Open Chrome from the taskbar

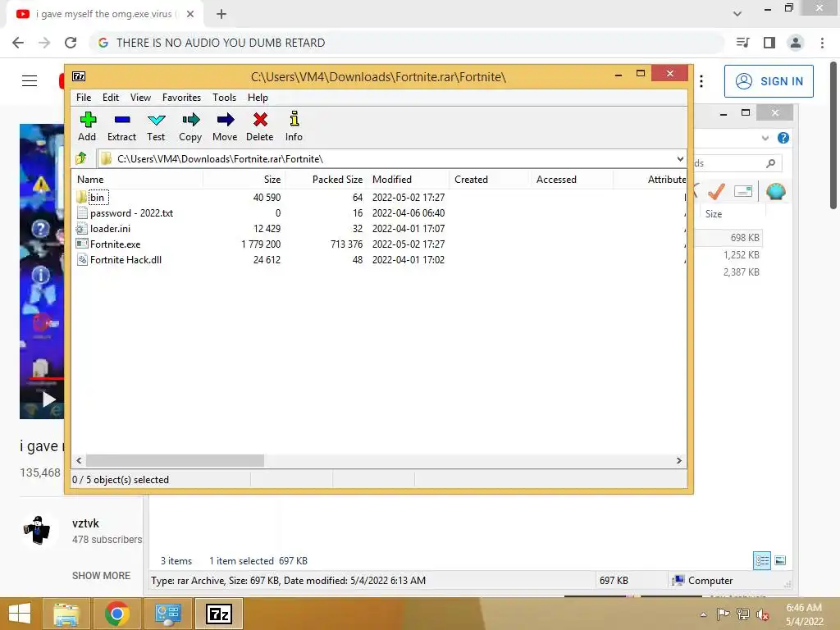(x=116, y=614)
